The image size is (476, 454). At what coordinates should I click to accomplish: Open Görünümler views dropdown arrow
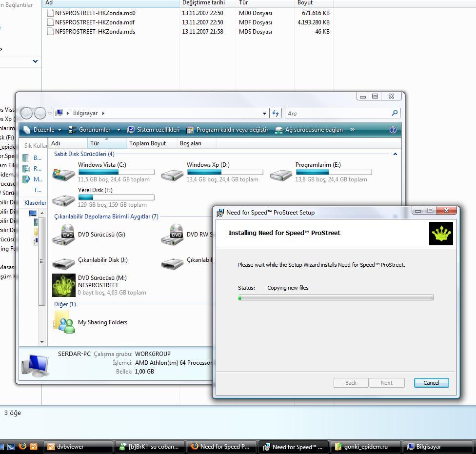coord(119,130)
